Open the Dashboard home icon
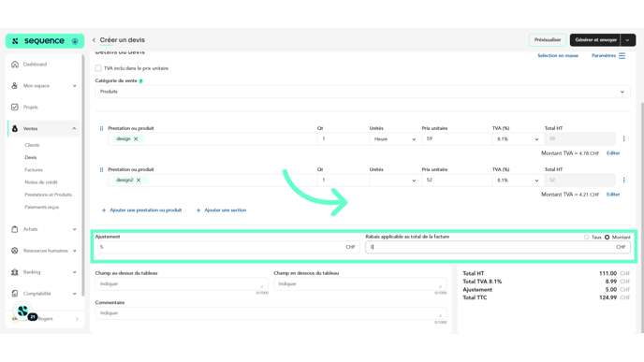The image size is (644, 362). [15, 65]
